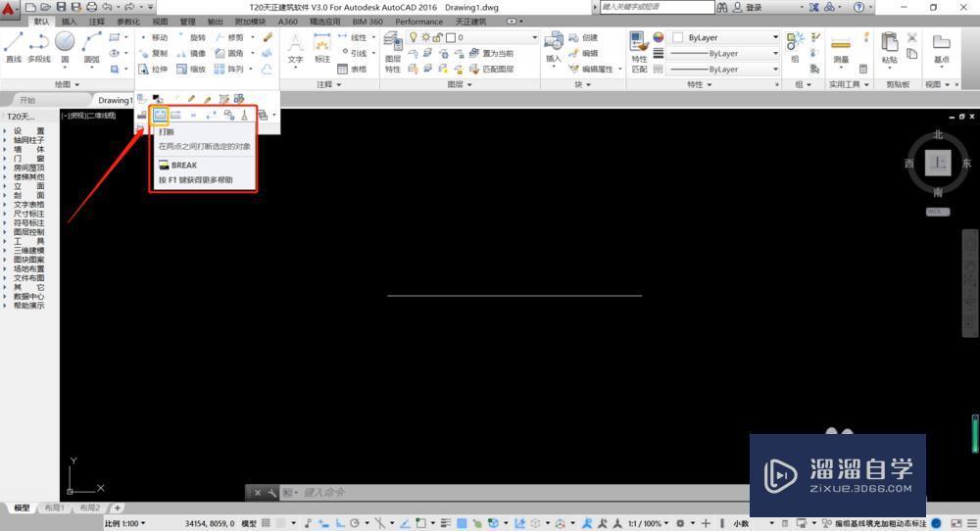Click the Scale (缩放) tool
This screenshot has height=531, width=980.
tap(191, 69)
